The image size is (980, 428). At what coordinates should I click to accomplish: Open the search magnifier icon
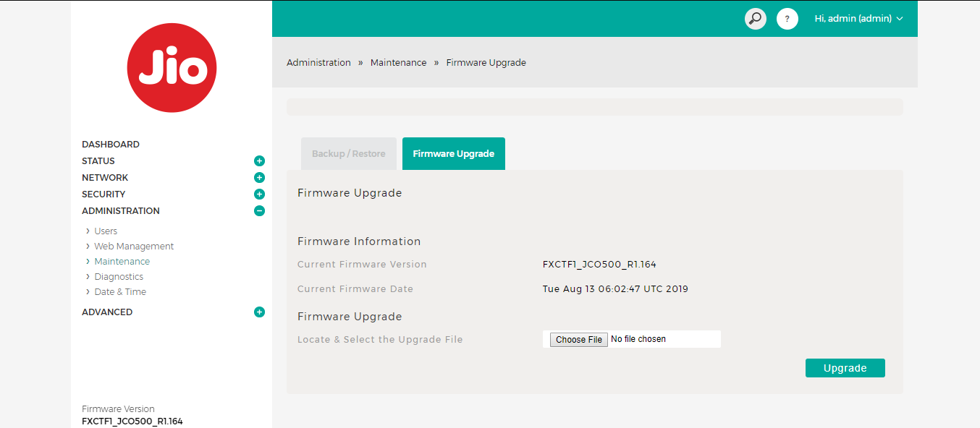[x=755, y=19]
